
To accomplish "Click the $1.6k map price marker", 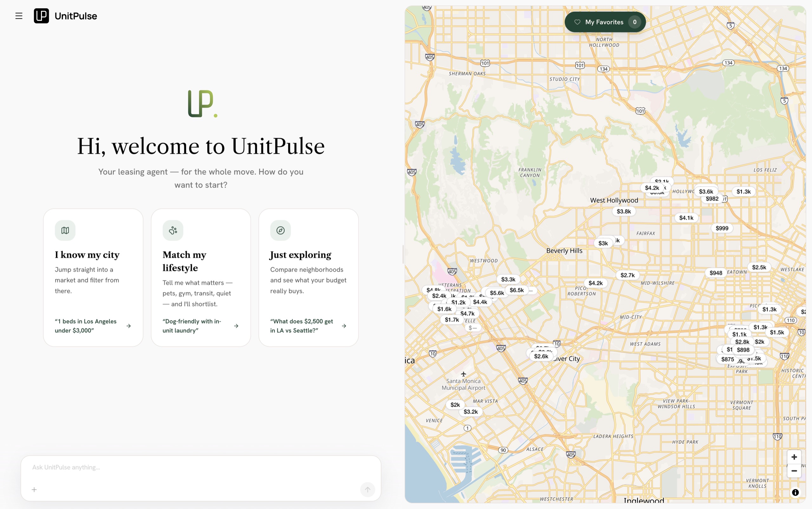I will pos(444,309).
